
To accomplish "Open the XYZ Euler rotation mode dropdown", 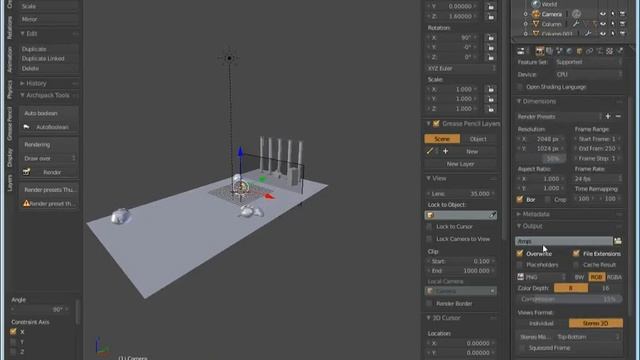I will (461, 68).
